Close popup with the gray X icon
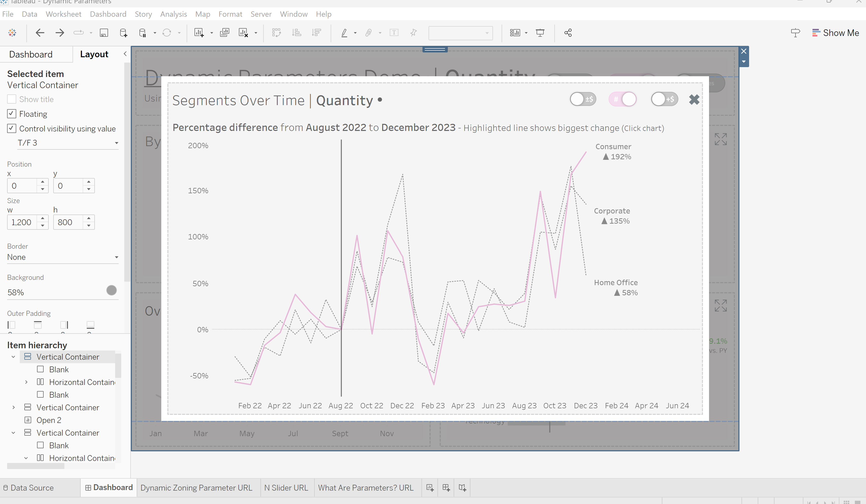866x504 pixels. [694, 100]
